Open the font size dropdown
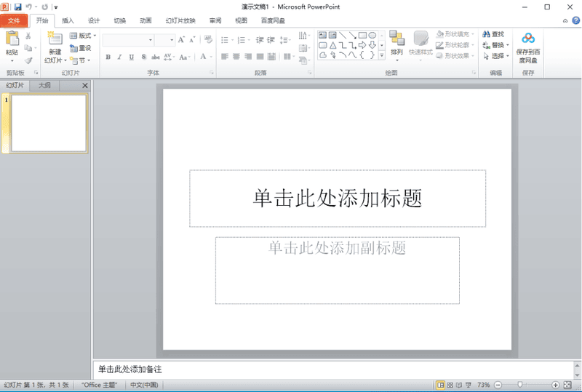Image resolution: width=582 pixels, height=392 pixels. pyautogui.click(x=172, y=40)
